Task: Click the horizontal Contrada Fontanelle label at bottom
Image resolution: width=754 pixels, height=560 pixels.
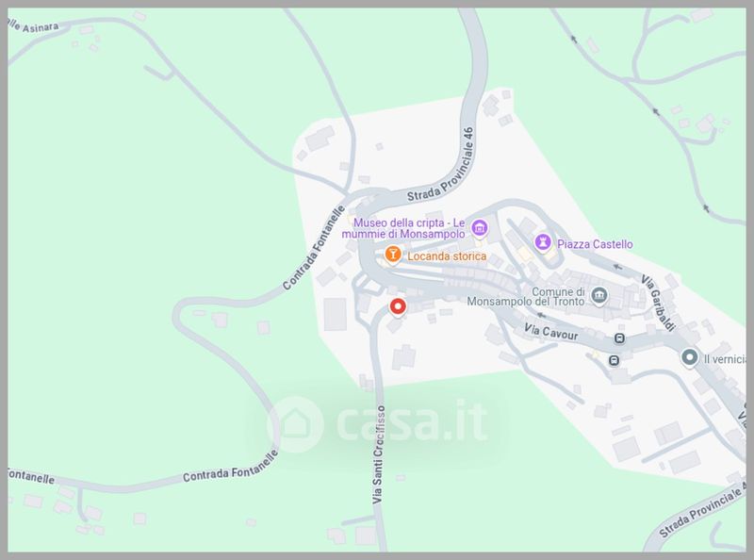Action: click(x=230, y=466)
